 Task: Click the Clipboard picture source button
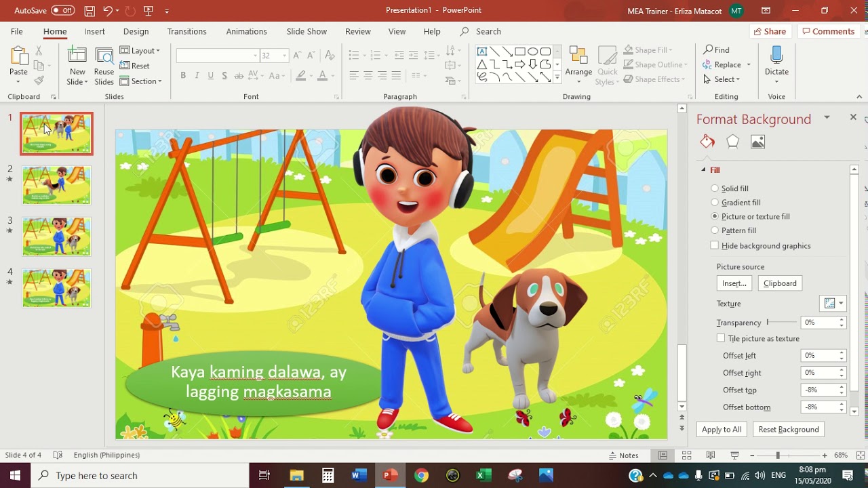(780, 283)
